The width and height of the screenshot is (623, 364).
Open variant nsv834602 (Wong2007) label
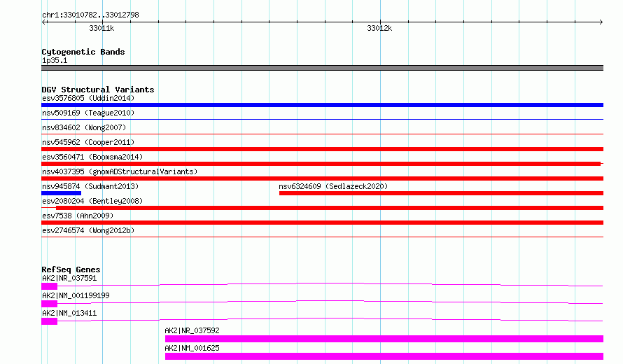84,127
